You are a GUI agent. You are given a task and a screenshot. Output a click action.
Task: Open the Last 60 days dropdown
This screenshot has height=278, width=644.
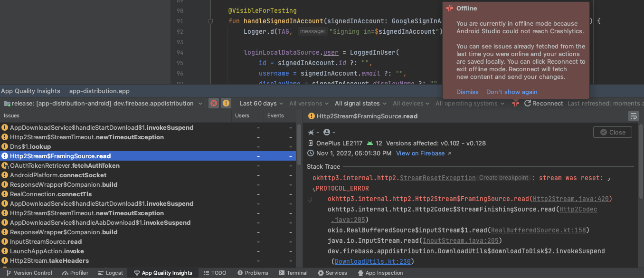click(261, 103)
